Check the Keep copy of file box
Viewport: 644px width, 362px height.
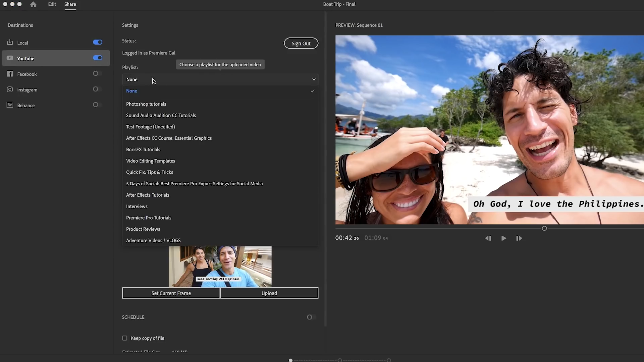click(125, 338)
